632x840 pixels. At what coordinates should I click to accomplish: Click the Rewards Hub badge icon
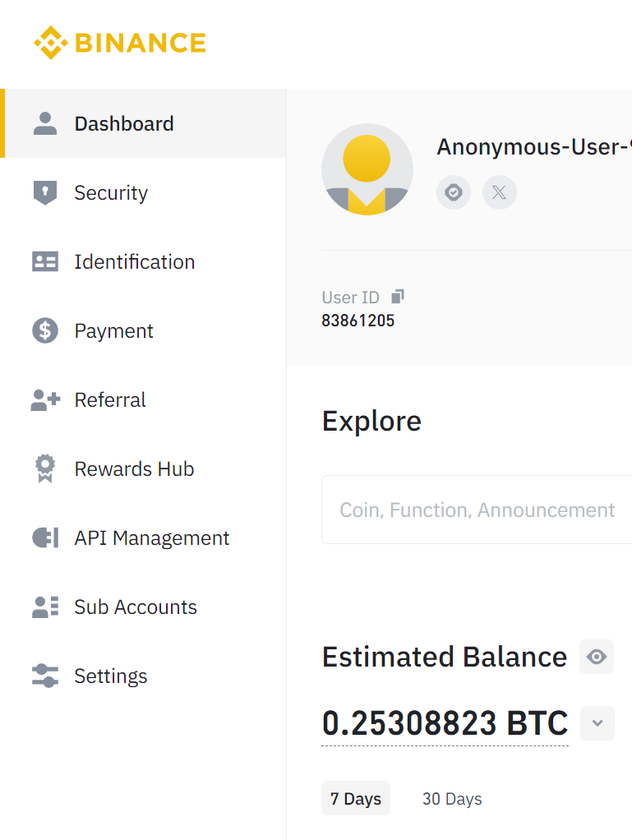tap(45, 468)
